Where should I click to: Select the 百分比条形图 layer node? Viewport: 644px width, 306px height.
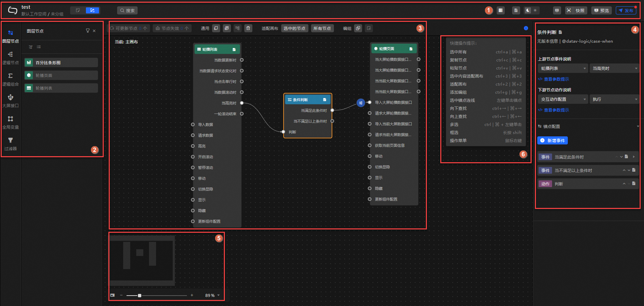coord(61,62)
